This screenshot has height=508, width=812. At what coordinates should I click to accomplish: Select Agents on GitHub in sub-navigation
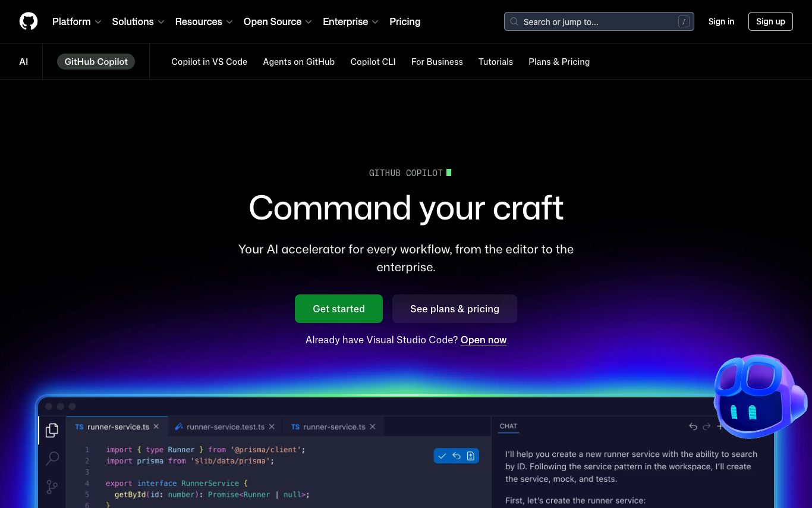point(298,62)
